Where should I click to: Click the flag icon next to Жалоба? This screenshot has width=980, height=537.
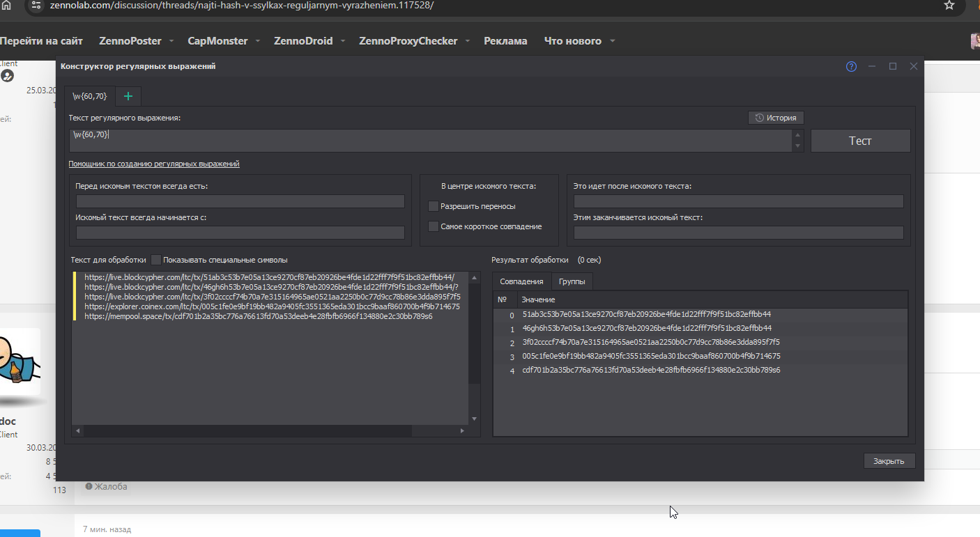(x=89, y=486)
